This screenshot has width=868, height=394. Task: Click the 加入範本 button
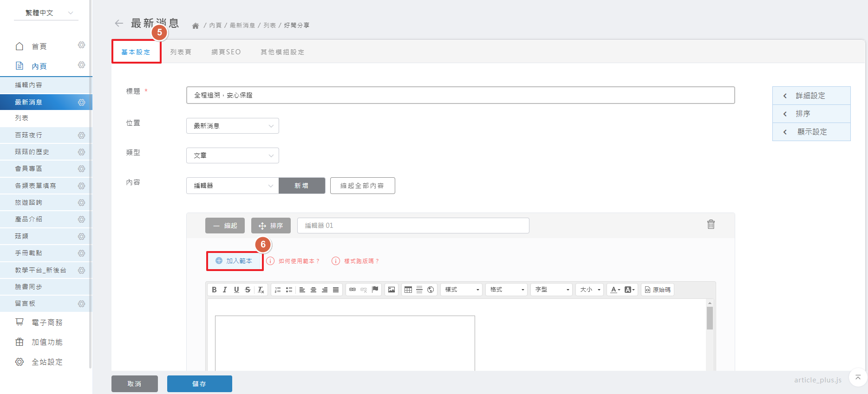pyautogui.click(x=235, y=261)
